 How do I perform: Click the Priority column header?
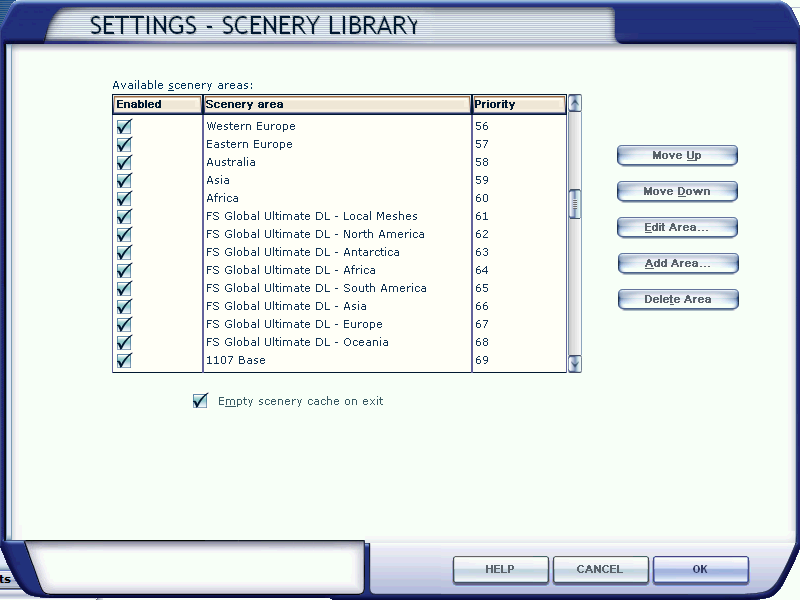click(x=518, y=105)
